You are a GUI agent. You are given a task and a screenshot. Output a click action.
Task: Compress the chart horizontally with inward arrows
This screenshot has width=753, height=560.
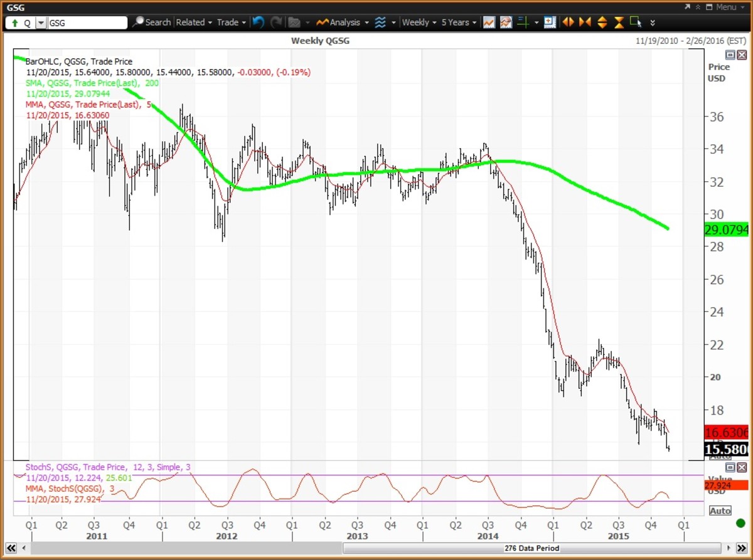point(585,22)
